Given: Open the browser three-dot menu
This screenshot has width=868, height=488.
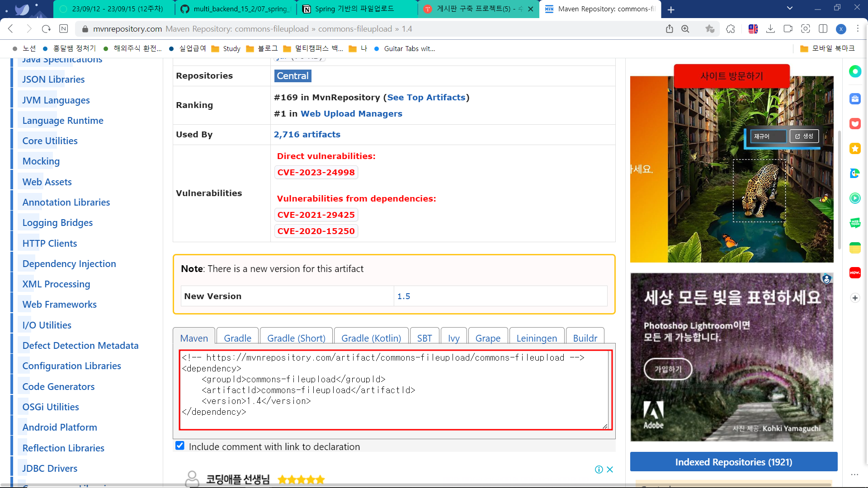Looking at the screenshot, I should click(x=858, y=29).
